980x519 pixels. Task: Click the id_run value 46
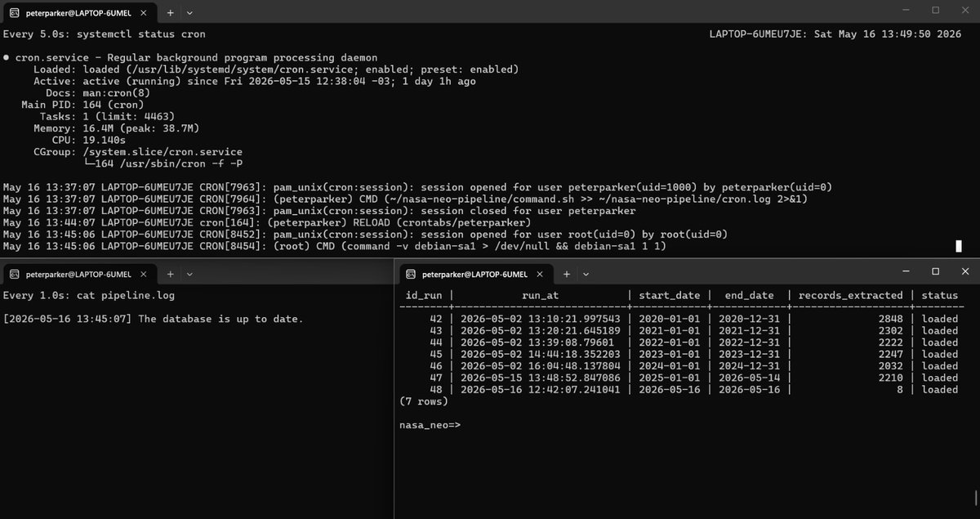436,366
